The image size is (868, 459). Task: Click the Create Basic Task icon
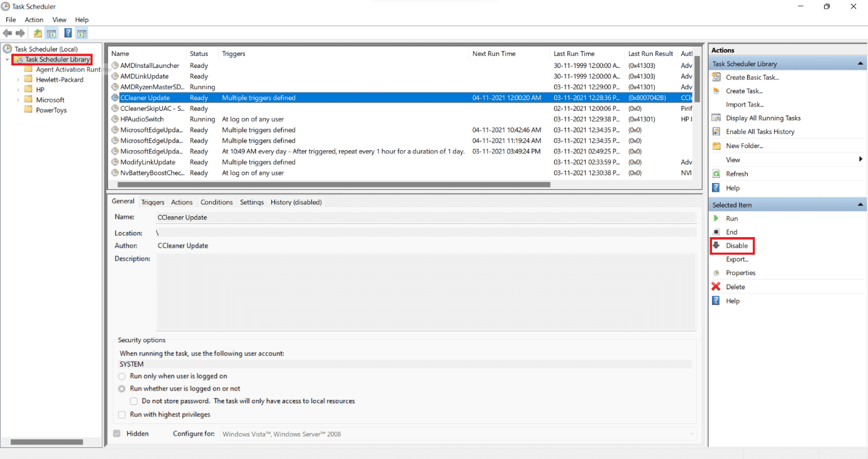coord(716,77)
